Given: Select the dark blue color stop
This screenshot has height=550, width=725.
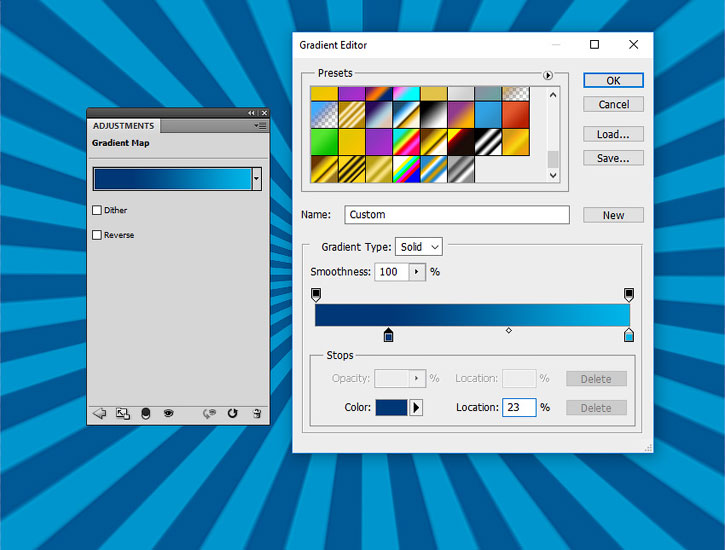Looking at the screenshot, I should point(388,335).
